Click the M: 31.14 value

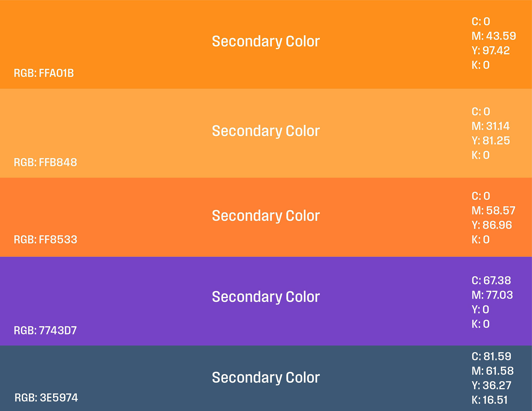[x=491, y=126]
